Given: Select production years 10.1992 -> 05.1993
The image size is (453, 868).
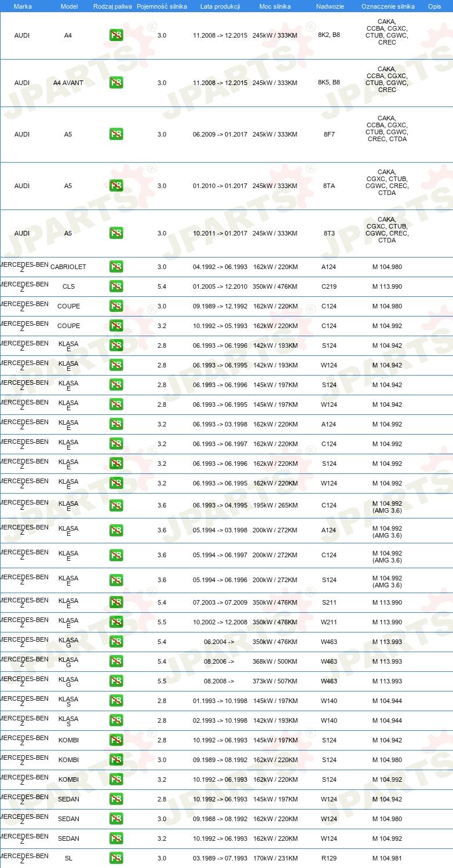Looking at the screenshot, I should [x=220, y=326].
